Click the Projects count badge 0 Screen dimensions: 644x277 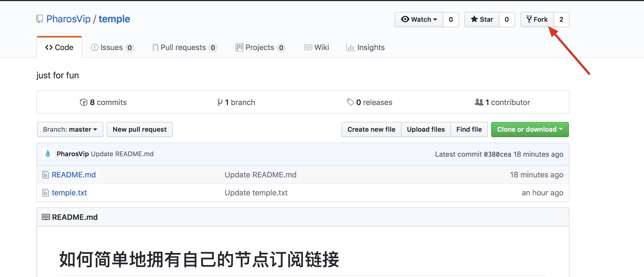[281, 48]
